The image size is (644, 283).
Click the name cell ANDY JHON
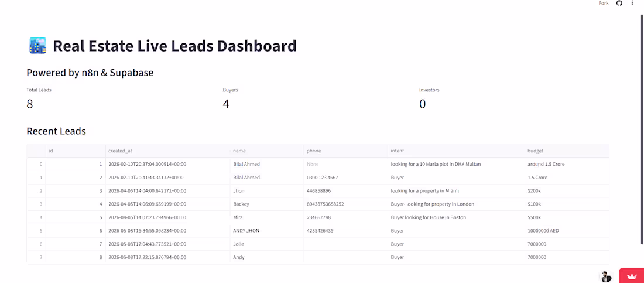tap(267, 231)
